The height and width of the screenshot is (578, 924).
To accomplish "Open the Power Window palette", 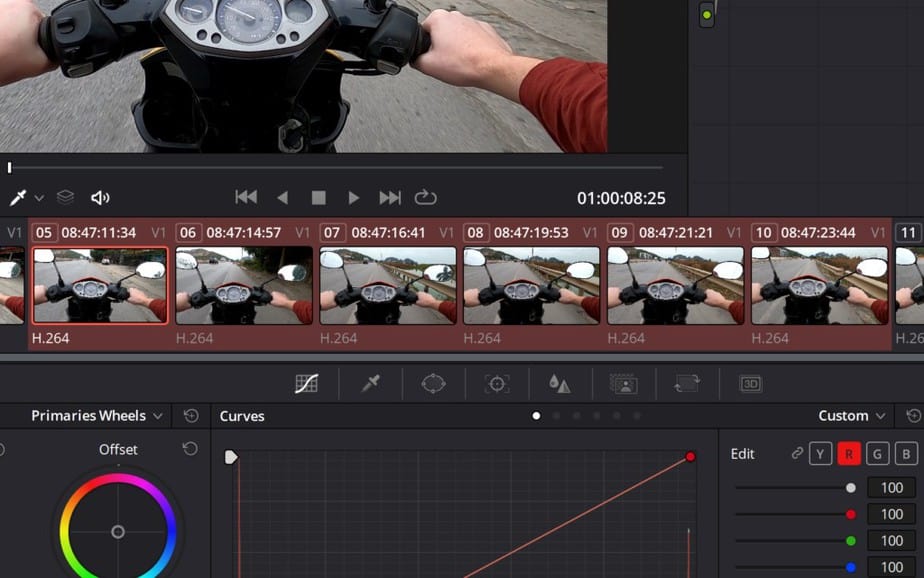I will pos(433,384).
